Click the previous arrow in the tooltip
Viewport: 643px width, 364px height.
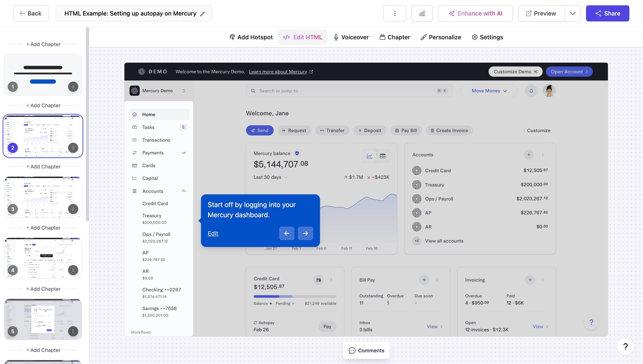click(287, 233)
